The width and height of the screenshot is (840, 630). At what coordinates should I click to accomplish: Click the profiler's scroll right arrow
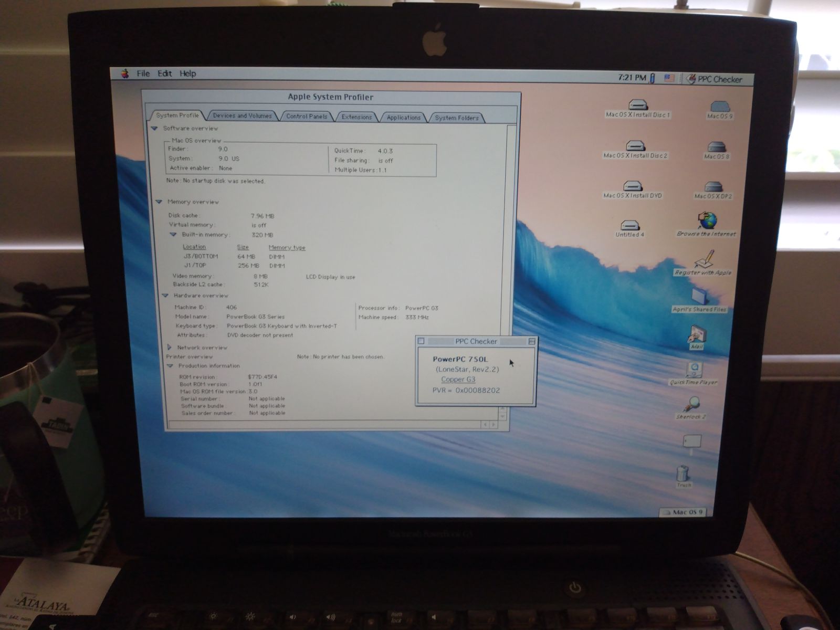(x=493, y=424)
